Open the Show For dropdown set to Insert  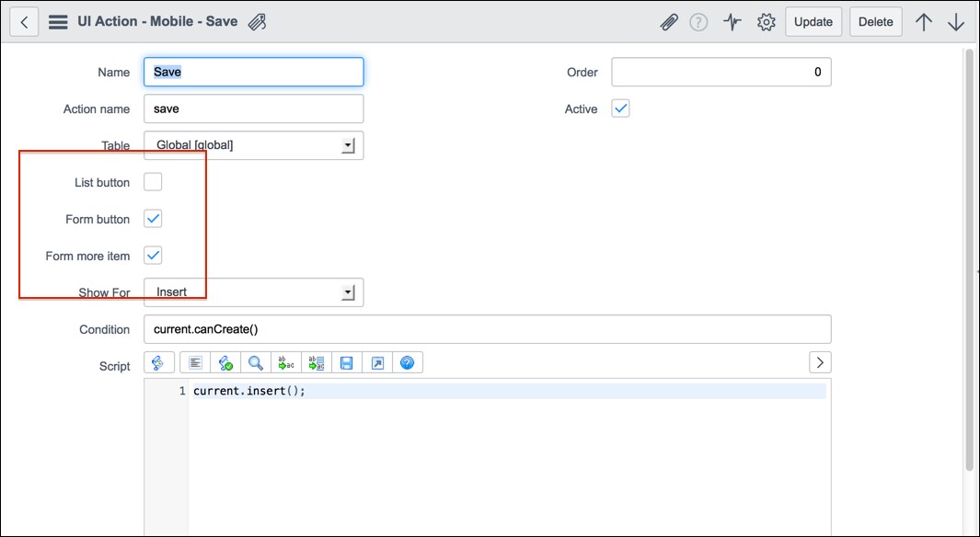click(x=254, y=292)
